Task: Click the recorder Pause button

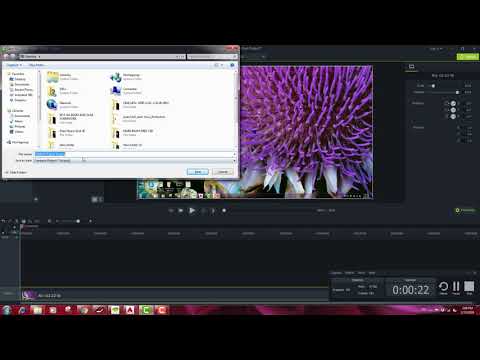Action: coord(456,288)
